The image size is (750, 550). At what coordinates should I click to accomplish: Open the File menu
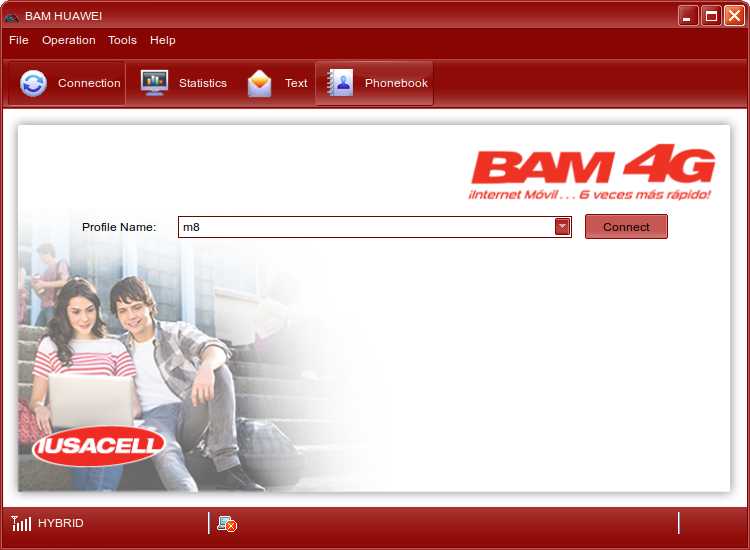pos(19,40)
